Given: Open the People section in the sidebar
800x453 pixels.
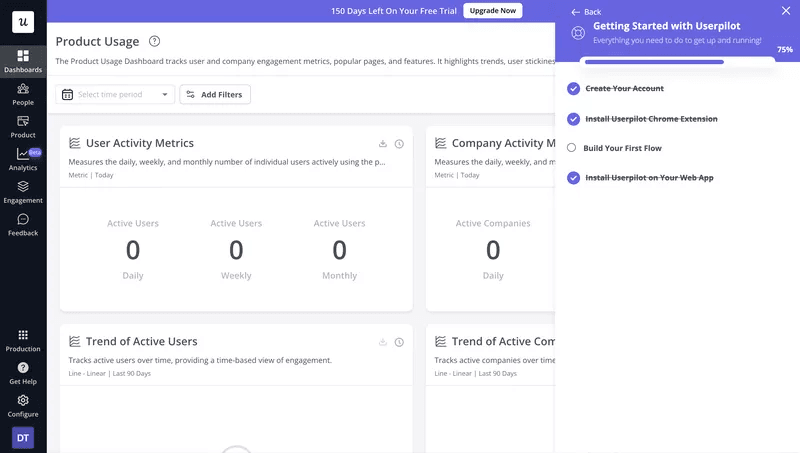Looking at the screenshot, I should [x=23, y=94].
